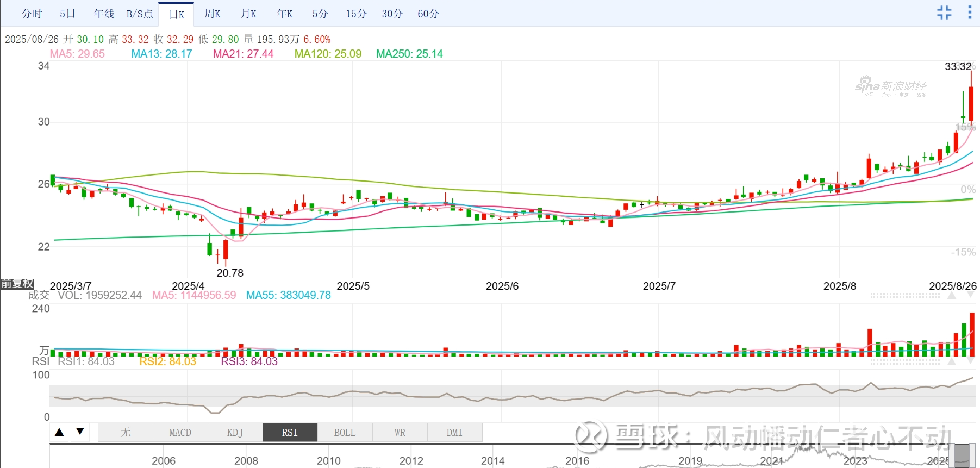Click the latest red candlestick on 2025/8/26
Image resolution: width=980 pixels, height=468 pixels.
(x=971, y=103)
